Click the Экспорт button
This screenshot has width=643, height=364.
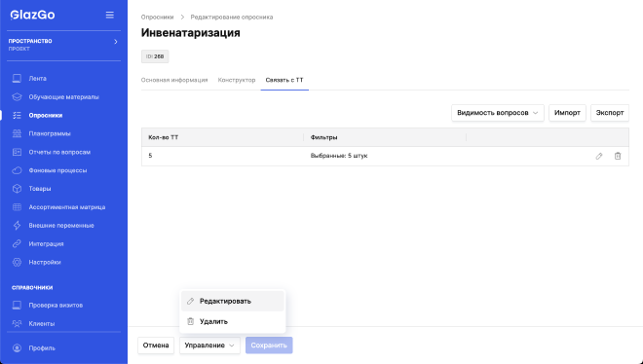(x=610, y=113)
